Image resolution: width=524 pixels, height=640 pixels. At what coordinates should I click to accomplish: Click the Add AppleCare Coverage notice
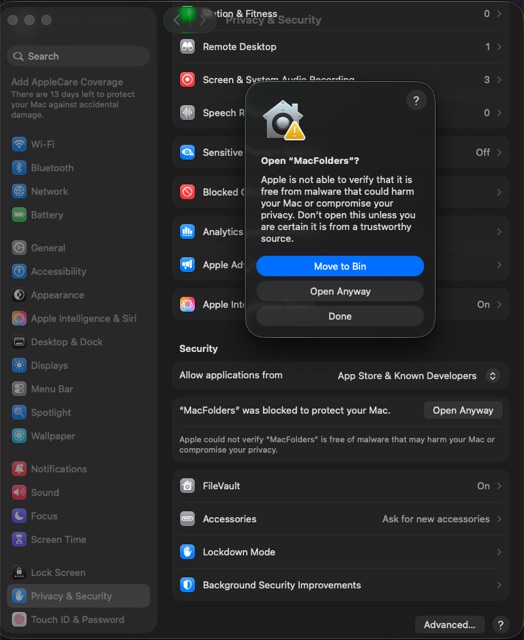coord(73,98)
